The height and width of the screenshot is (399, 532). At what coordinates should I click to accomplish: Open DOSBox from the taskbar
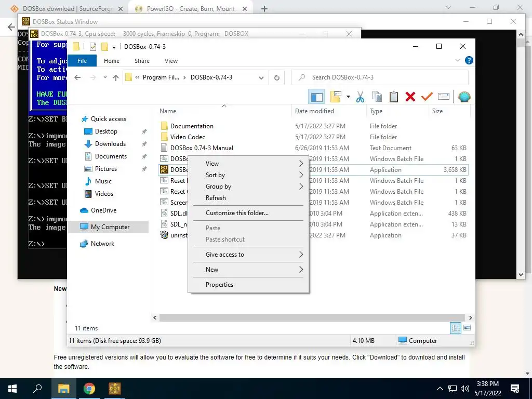pos(115,389)
